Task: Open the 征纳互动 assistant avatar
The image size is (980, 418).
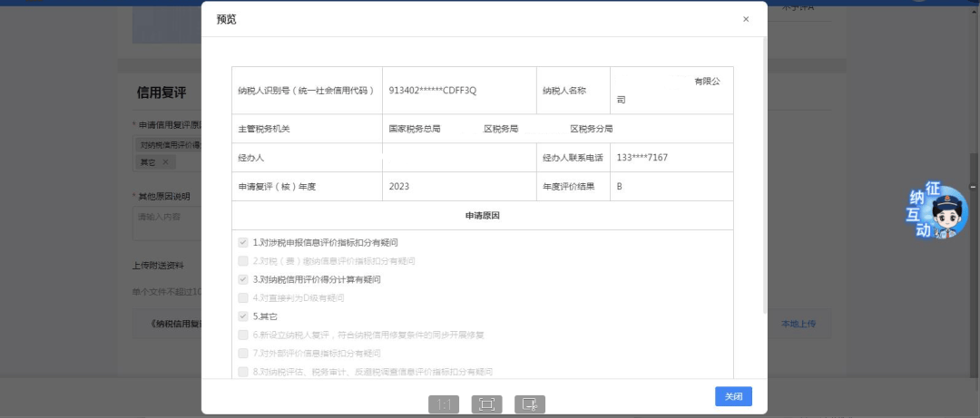Action: tap(936, 210)
